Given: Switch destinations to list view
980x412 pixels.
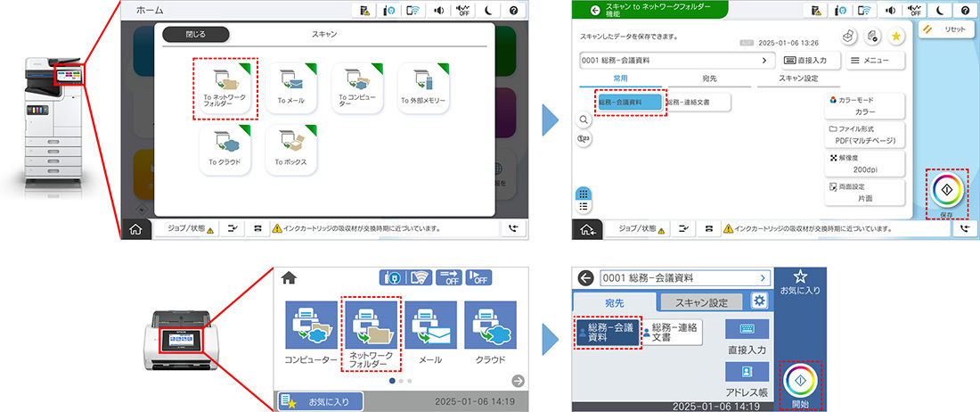Looking at the screenshot, I should point(583,206).
